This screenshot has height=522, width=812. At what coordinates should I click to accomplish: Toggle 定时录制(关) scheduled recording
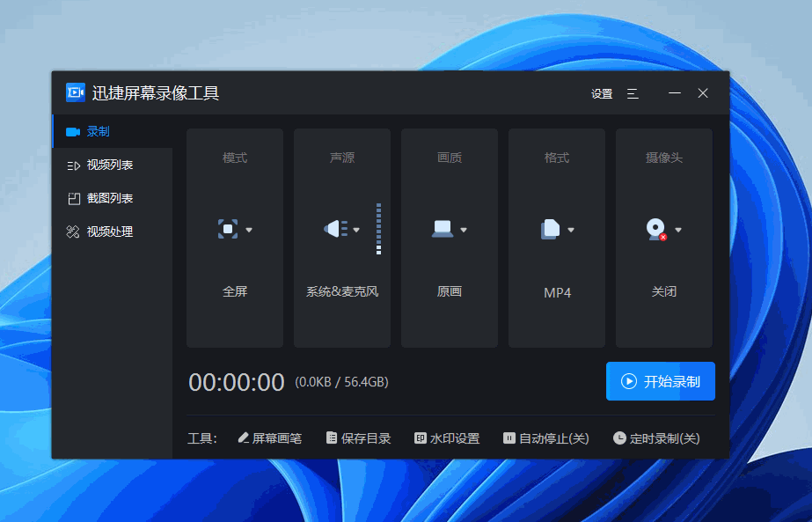(x=656, y=438)
